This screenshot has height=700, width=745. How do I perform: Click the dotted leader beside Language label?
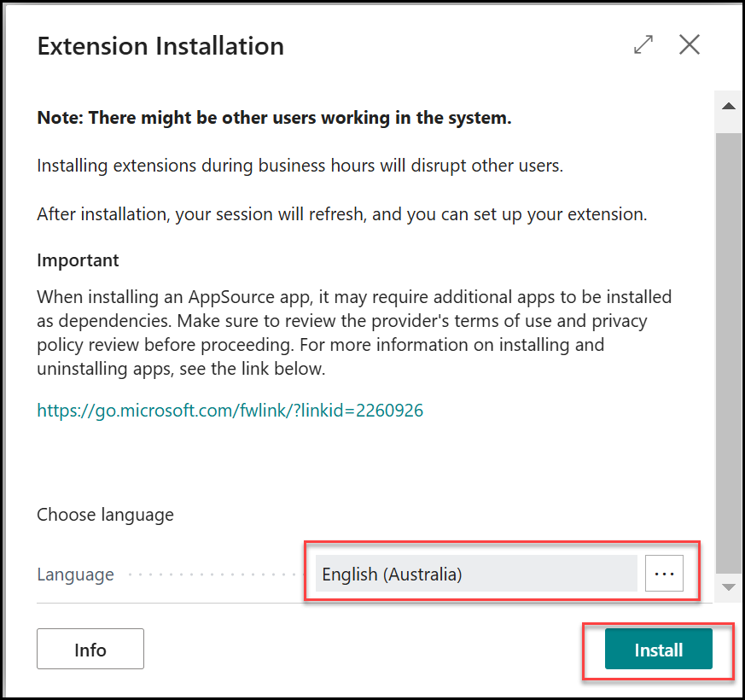[x=213, y=575]
